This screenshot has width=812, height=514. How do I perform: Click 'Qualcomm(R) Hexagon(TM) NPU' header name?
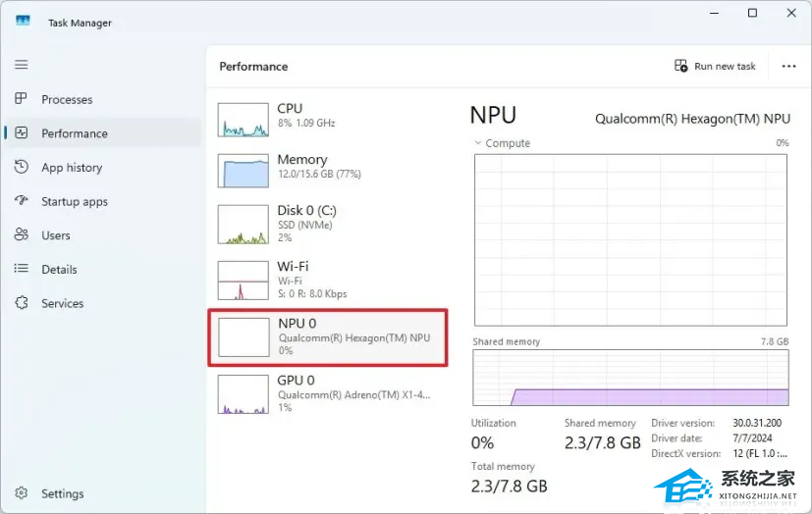point(693,119)
